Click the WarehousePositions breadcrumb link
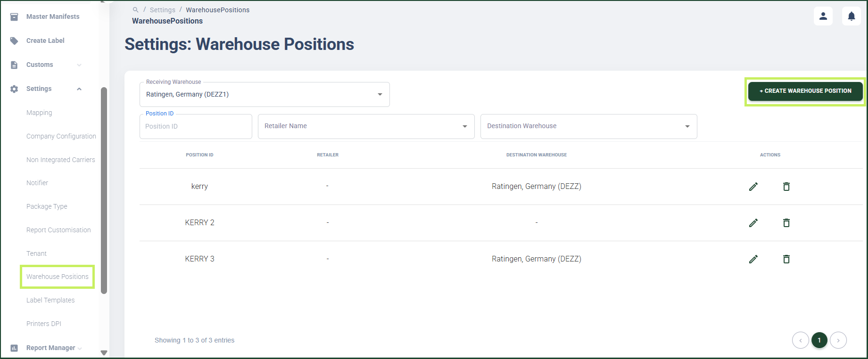The image size is (868, 359). coord(218,10)
